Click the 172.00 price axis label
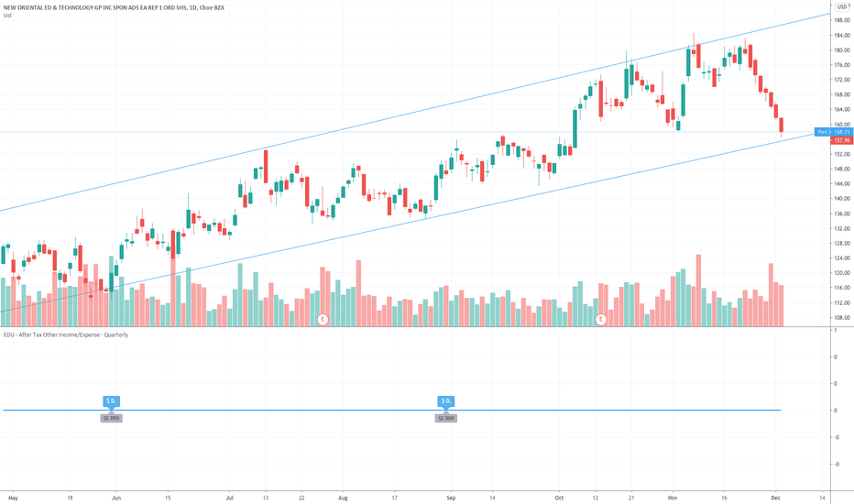 842,80
